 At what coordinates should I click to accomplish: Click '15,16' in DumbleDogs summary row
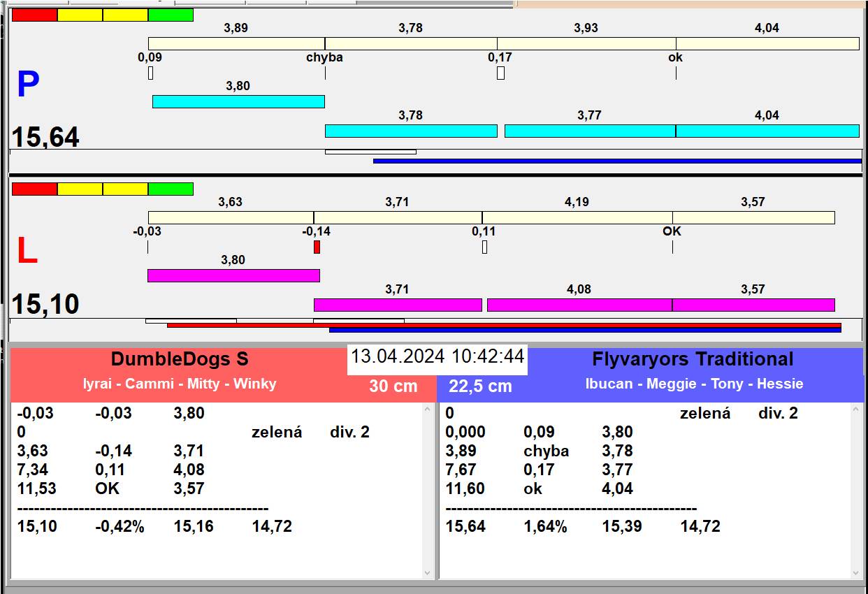[x=194, y=526]
